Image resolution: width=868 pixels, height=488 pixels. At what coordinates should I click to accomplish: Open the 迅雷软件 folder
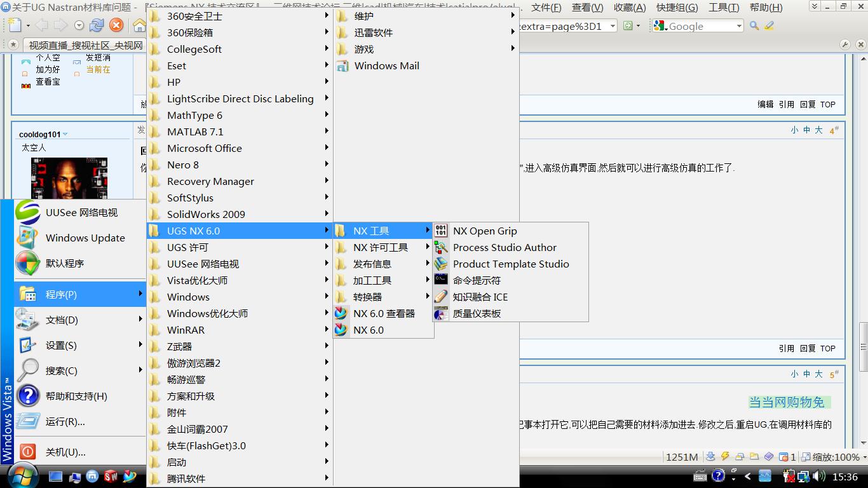(x=426, y=32)
